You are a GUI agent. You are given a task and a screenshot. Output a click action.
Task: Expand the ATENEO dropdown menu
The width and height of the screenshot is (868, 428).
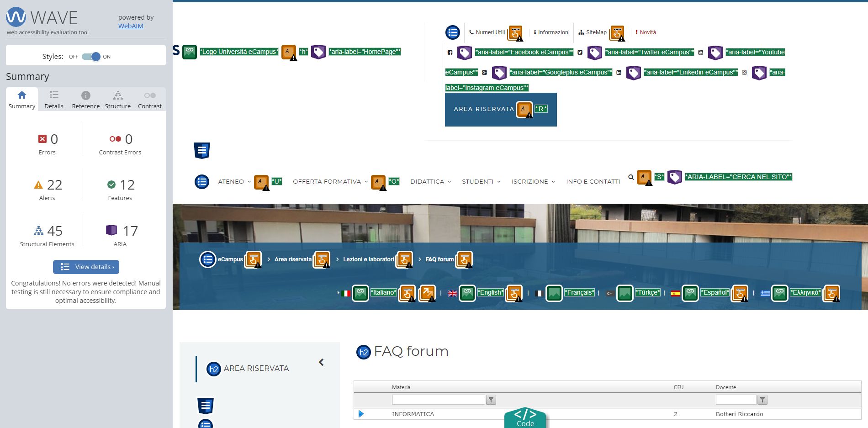[x=234, y=182]
